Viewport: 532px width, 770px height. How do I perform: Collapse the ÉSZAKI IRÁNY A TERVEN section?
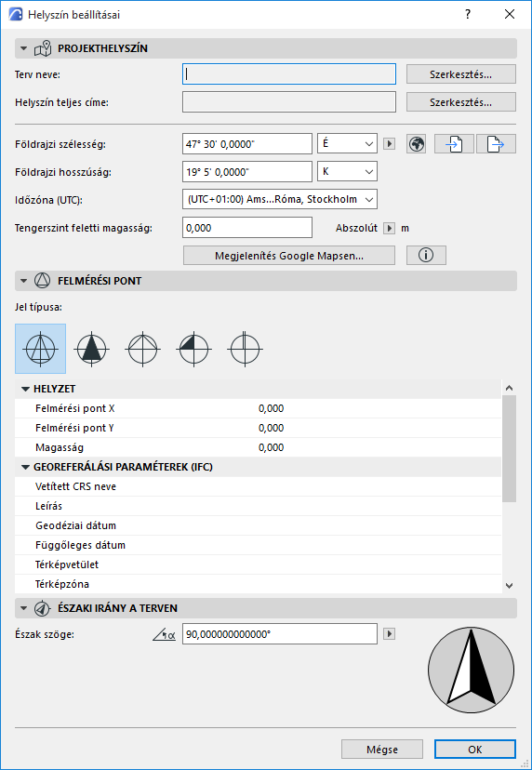click(23, 608)
